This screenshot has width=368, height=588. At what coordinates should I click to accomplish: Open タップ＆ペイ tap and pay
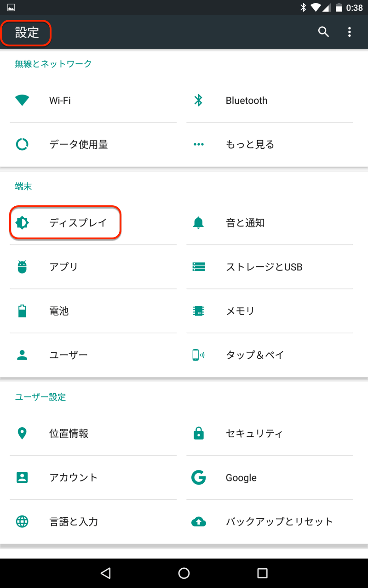[254, 355]
